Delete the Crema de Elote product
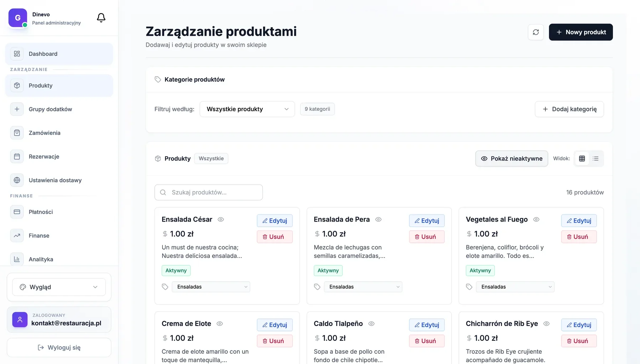 [274, 341]
